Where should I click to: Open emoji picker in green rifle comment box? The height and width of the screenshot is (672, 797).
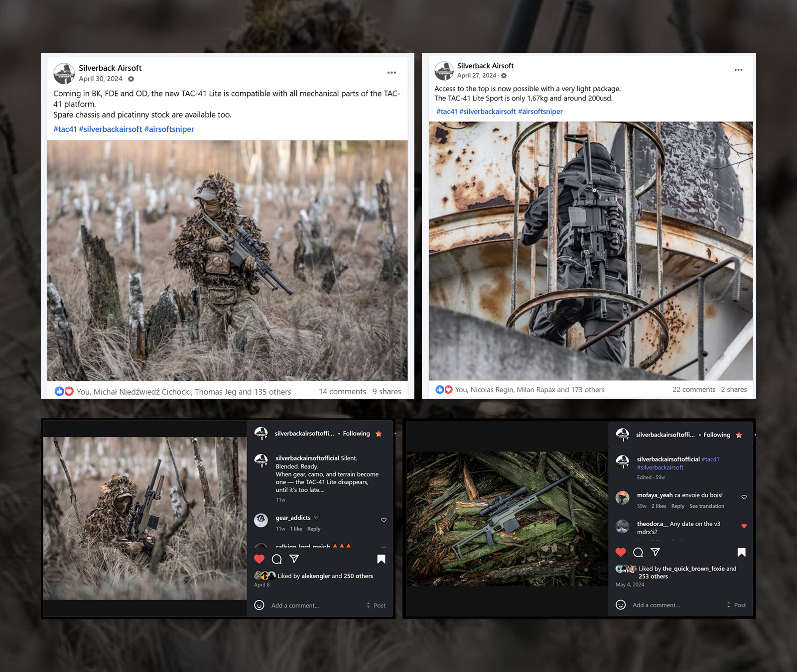click(x=621, y=604)
